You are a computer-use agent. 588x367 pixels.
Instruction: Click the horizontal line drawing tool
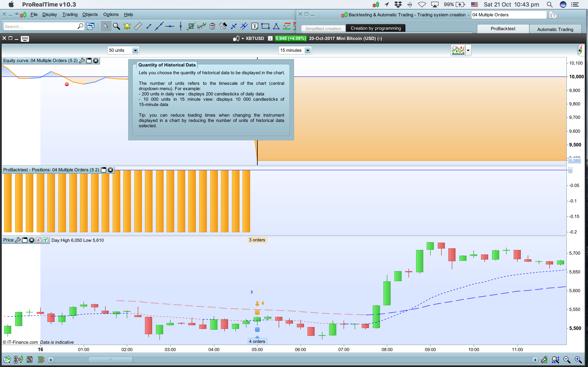170,26
